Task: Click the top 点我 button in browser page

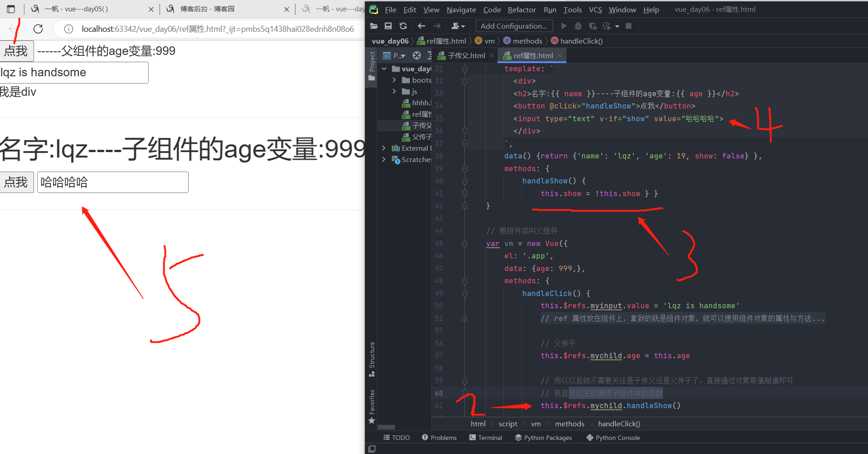Action: (16, 51)
